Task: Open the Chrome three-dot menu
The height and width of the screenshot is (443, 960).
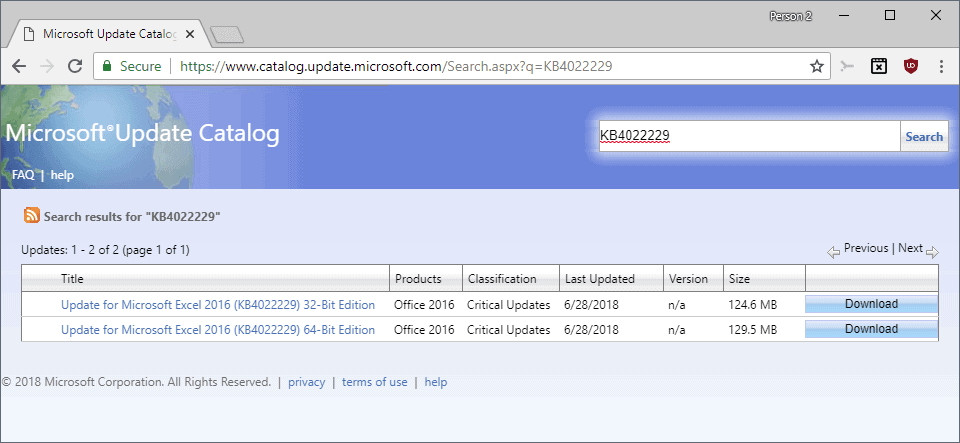Action: [942, 66]
